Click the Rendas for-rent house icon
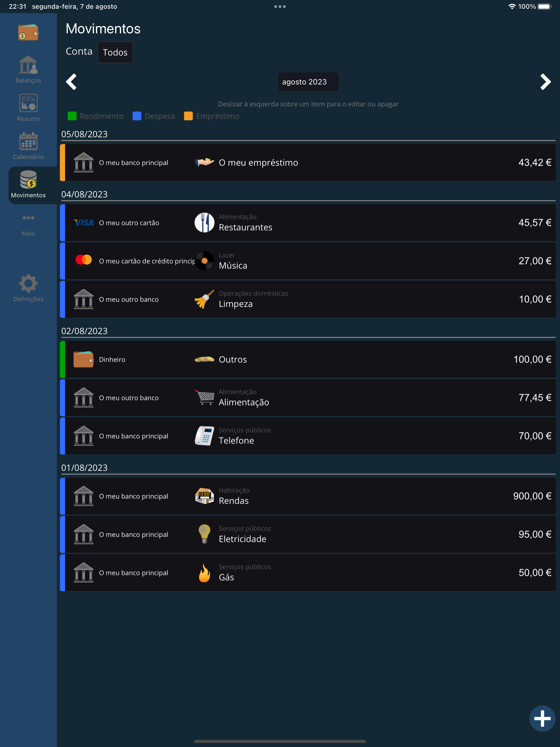This screenshot has height=747, width=560. 204,496
